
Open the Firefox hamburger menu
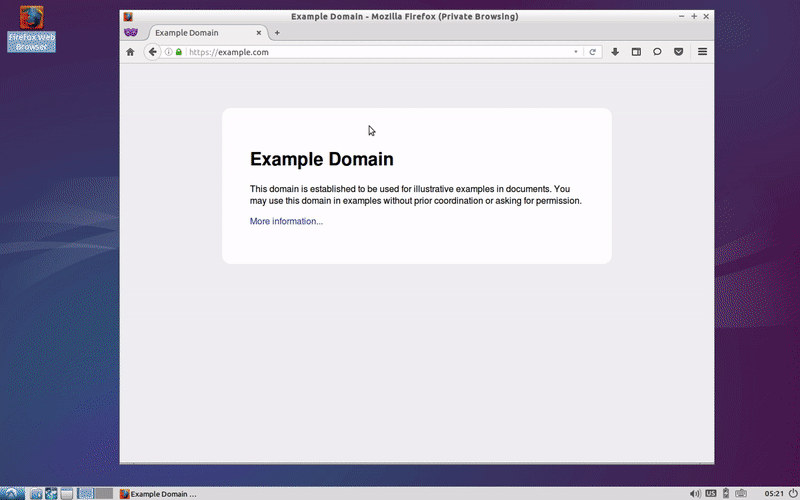(x=703, y=52)
